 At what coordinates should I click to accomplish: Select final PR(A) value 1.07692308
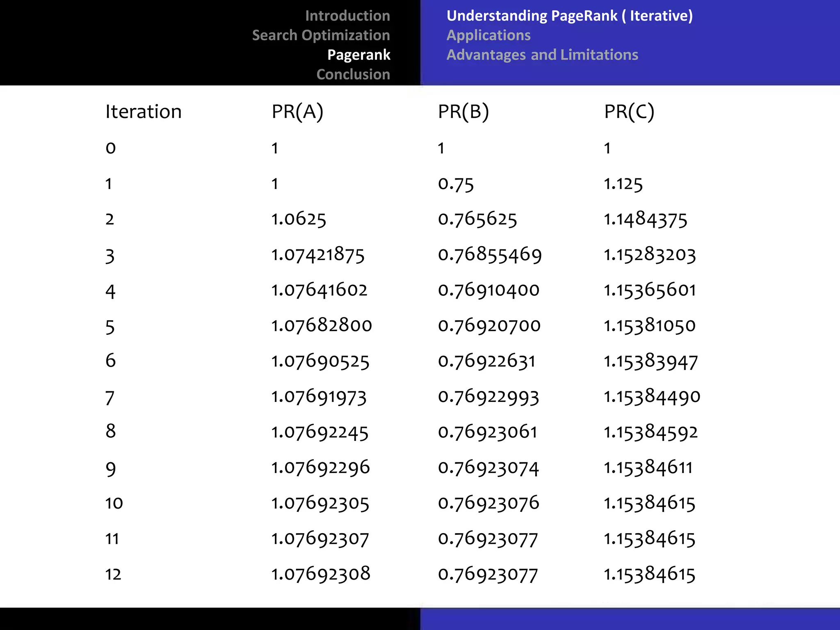[x=321, y=574]
